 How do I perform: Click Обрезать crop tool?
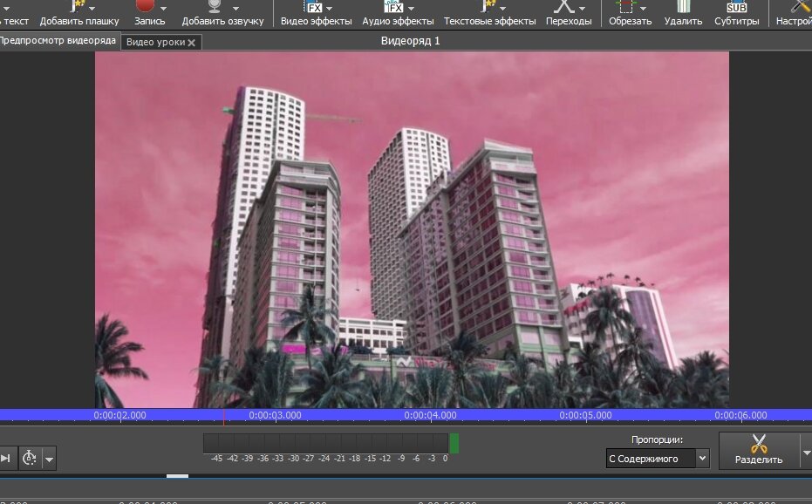pyautogui.click(x=629, y=15)
